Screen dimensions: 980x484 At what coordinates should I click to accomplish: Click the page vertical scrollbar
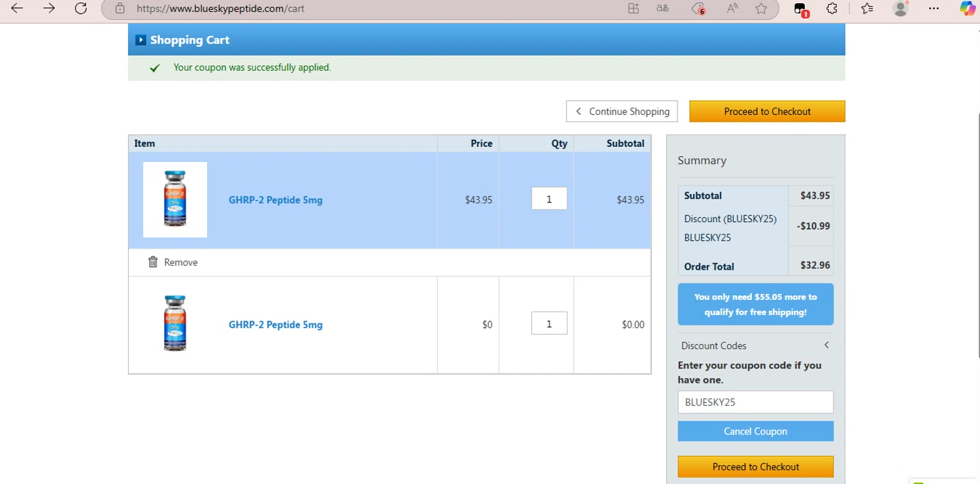click(977, 235)
